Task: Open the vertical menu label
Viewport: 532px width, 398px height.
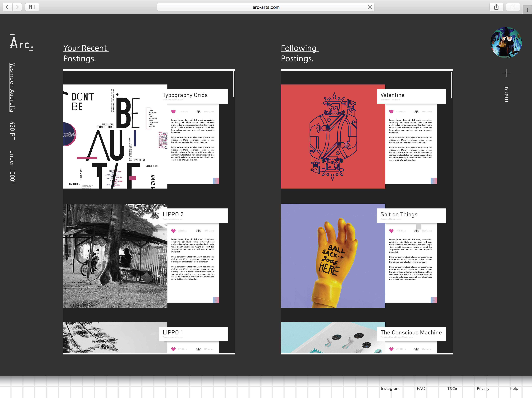Action: click(506, 94)
